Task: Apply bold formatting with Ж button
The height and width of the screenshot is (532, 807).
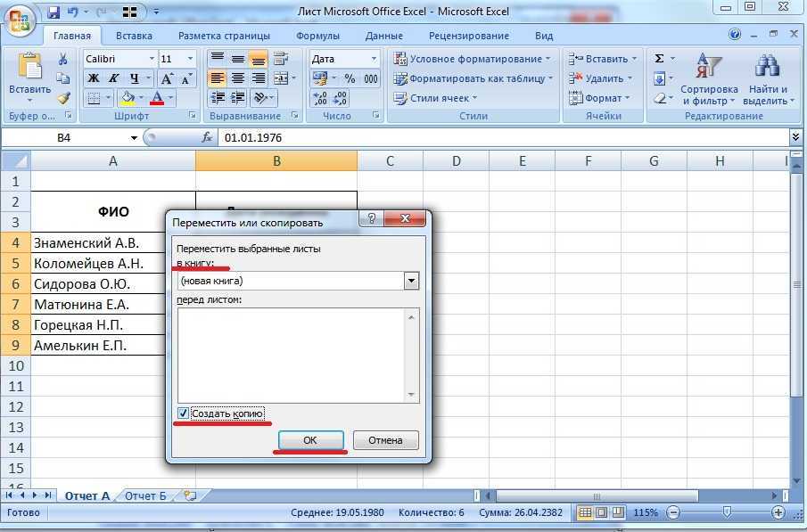Action: [x=94, y=78]
